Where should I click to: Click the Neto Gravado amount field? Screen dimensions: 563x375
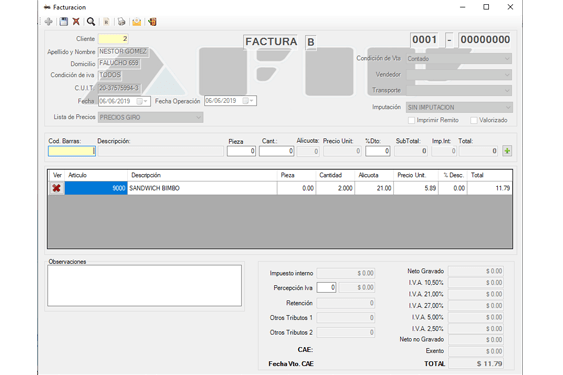[476, 271]
